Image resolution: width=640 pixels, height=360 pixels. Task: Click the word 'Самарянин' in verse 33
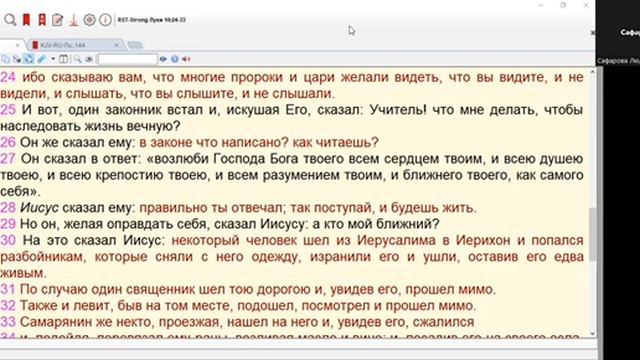55,322
